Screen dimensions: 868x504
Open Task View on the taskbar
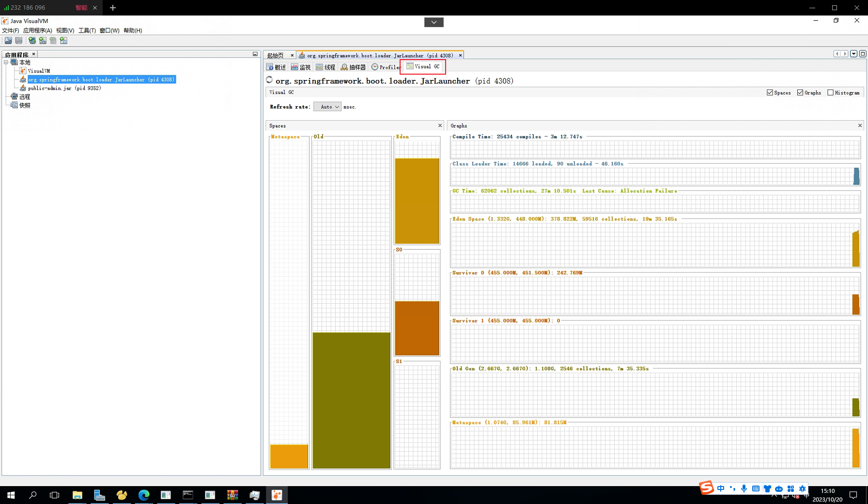[55, 495]
